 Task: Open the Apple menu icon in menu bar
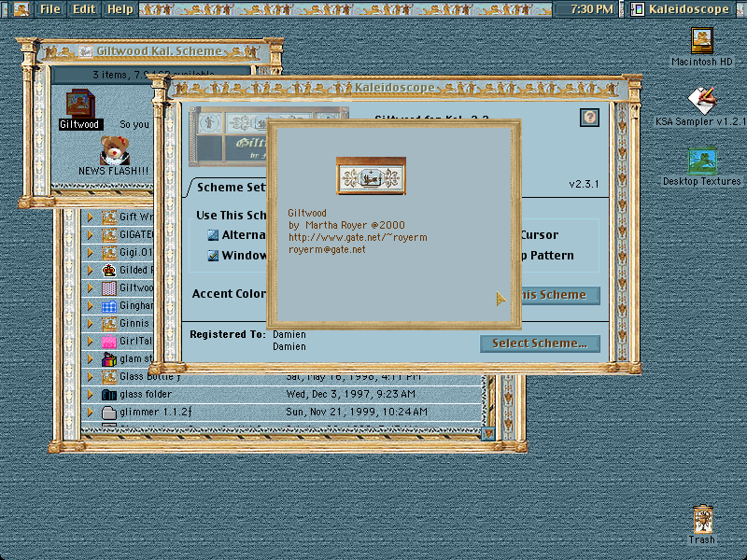click(x=21, y=9)
